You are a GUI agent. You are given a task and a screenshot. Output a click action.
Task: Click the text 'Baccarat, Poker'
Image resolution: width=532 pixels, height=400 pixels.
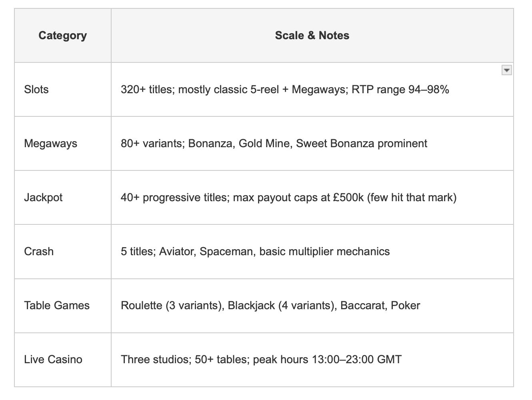click(x=380, y=305)
